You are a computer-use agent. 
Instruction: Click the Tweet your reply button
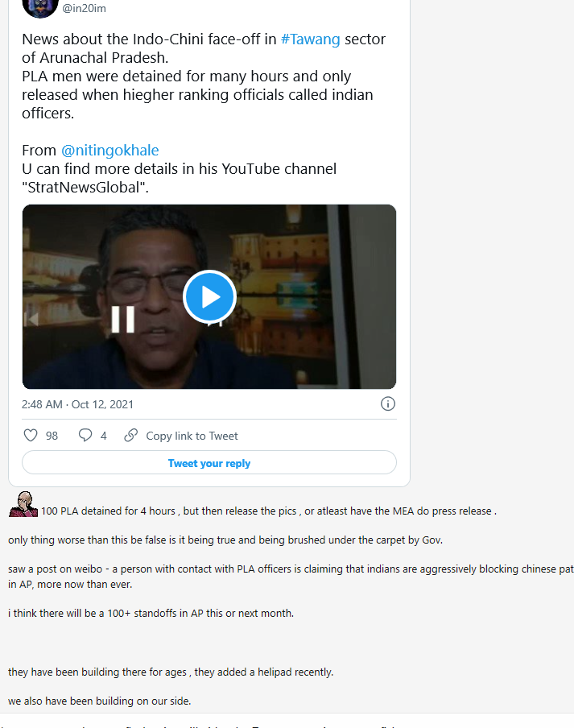(x=209, y=463)
